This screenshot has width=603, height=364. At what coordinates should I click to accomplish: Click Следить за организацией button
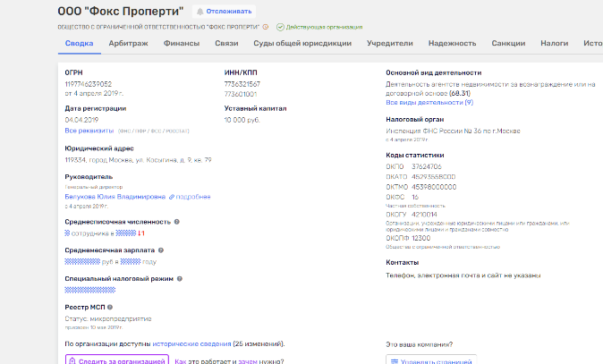[117, 361]
